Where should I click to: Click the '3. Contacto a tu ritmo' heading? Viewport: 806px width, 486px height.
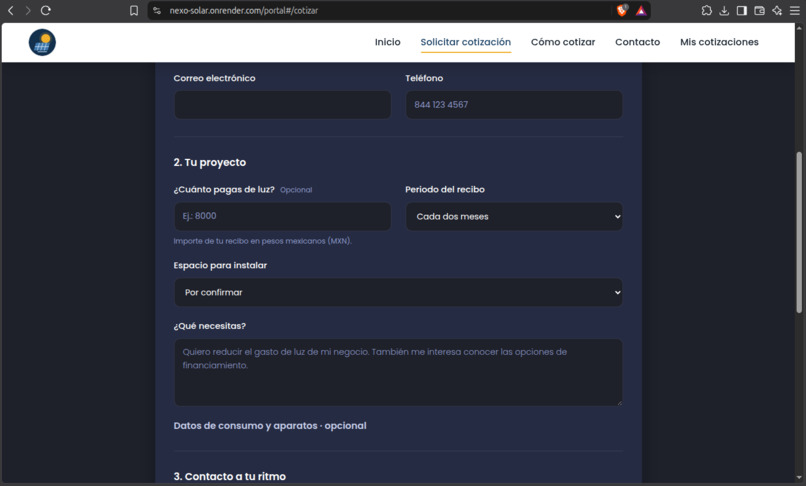click(x=230, y=477)
